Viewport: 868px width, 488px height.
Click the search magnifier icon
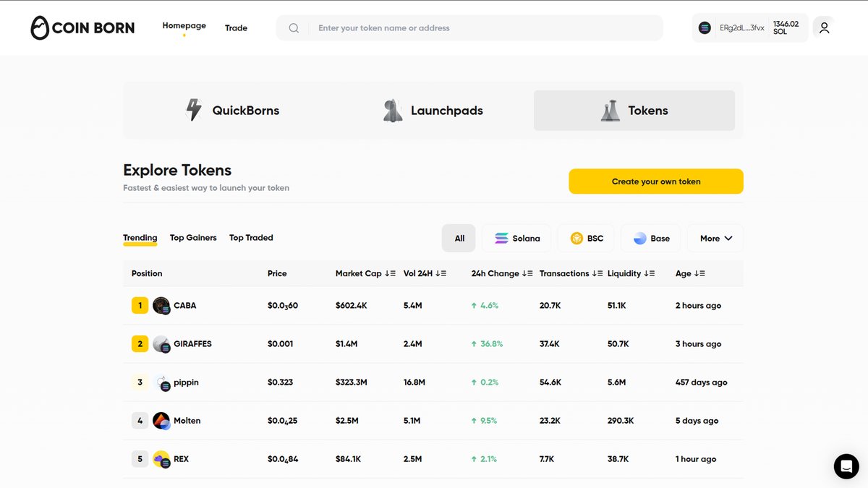pyautogui.click(x=294, y=27)
